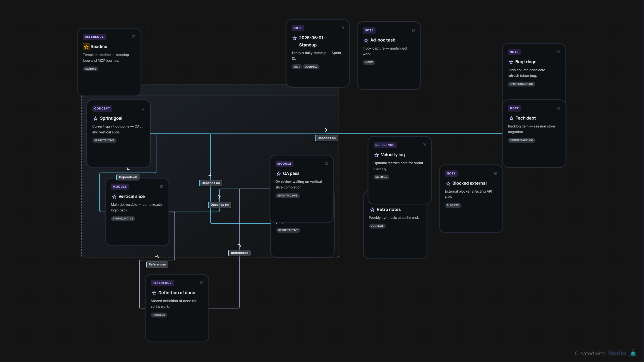
Task: Toggle the favorite star on Readme card
Action: coord(86,47)
